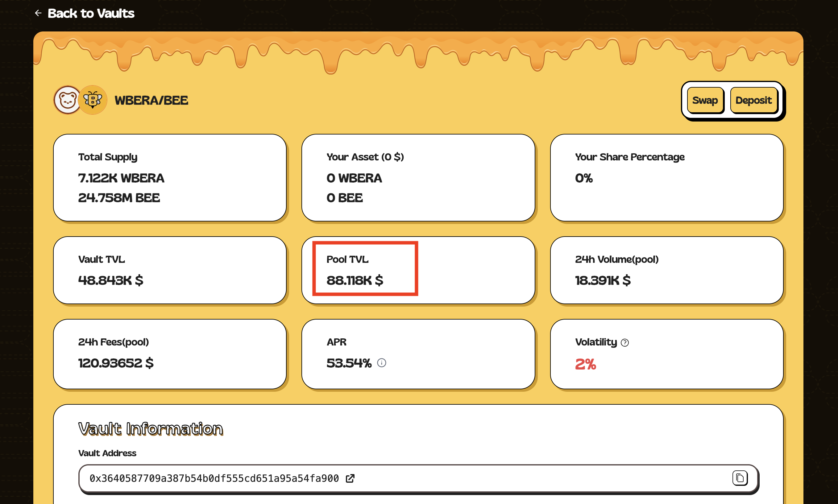Click the 24h Volume(pool) label
This screenshot has height=504, width=838.
(617, 259)
